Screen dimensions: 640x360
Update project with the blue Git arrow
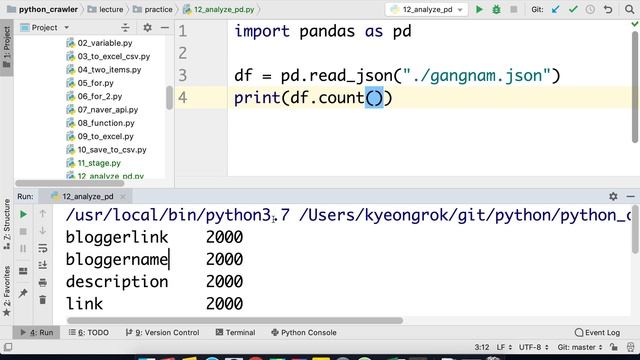(x=556, y=9)
